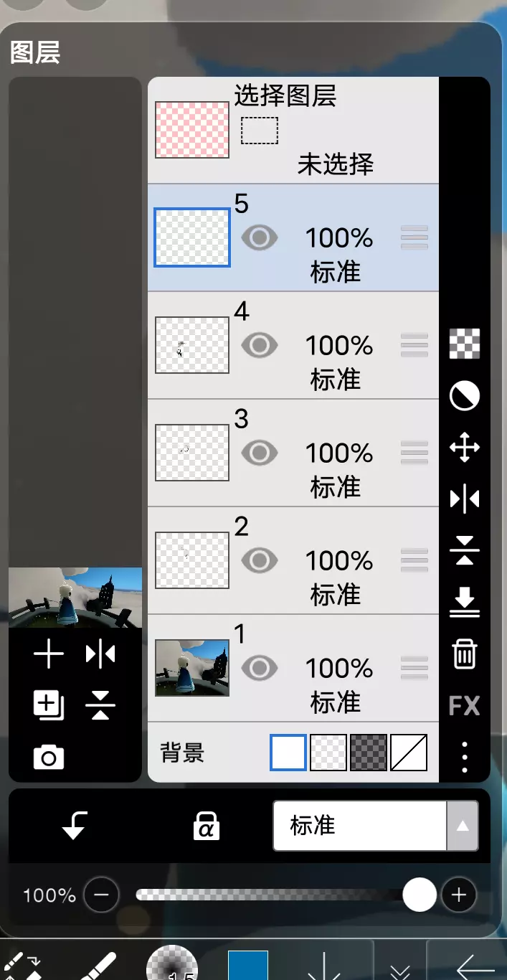Image resolution: width=507 pixels, height=980 pixels.
Task: Select the 选择图层 selection layer row
Action: point(293,130)
